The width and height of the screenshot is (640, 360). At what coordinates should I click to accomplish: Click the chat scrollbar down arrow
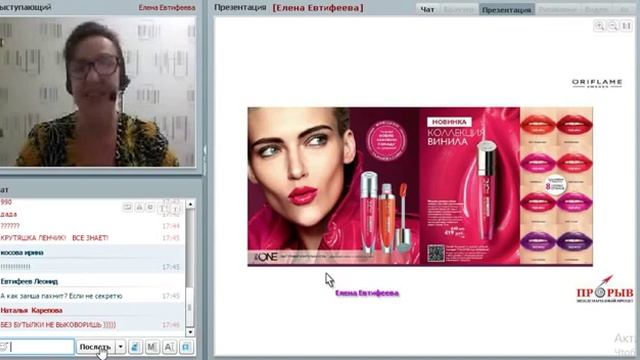[x=190, y=331]
